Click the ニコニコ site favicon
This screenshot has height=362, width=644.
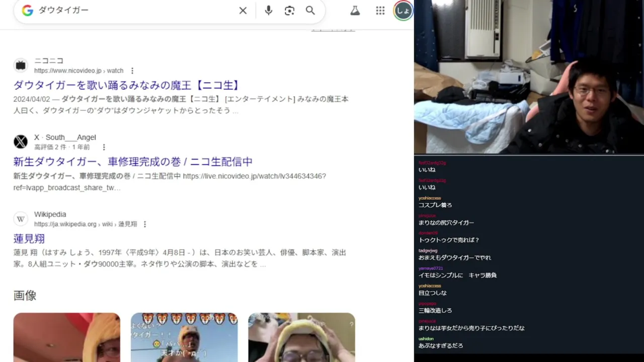tap(21, 65)
